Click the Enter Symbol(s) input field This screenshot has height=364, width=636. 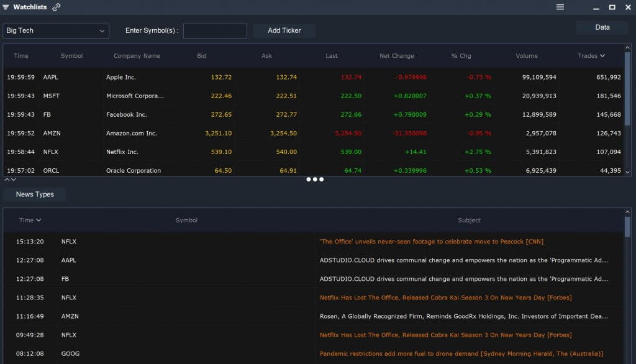215,30
